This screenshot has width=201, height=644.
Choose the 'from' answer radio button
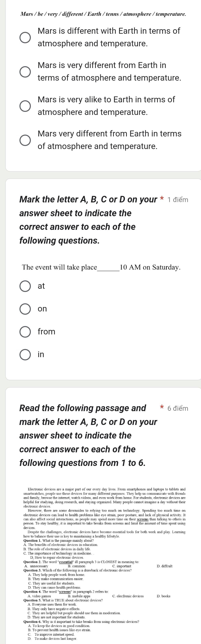[25, 332]
